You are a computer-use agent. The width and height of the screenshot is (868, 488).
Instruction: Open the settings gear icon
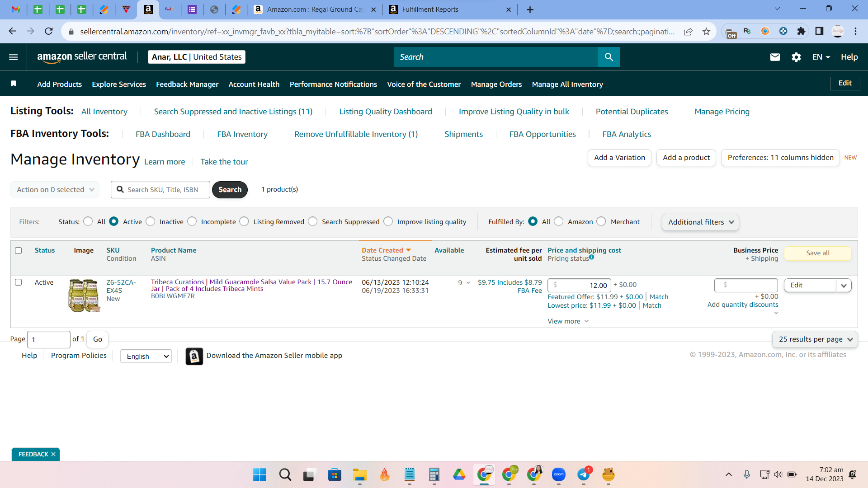click(796, 57)
